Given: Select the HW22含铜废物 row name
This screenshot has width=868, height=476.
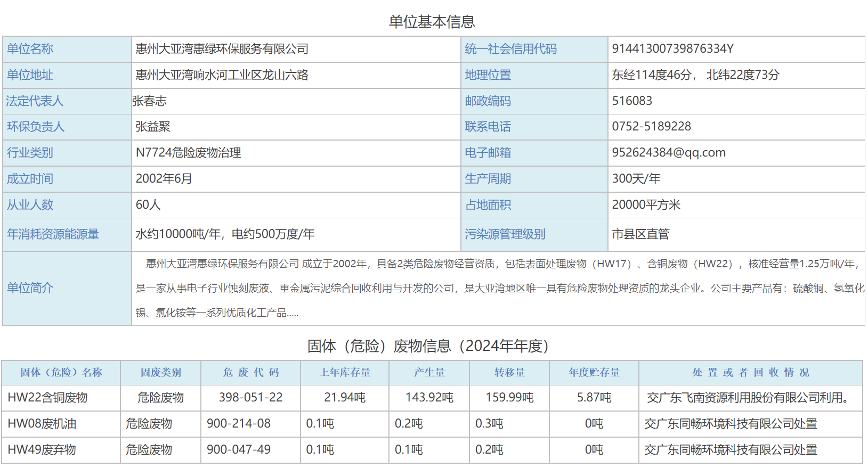Looking at the screenshot, I should pos(47,398).
